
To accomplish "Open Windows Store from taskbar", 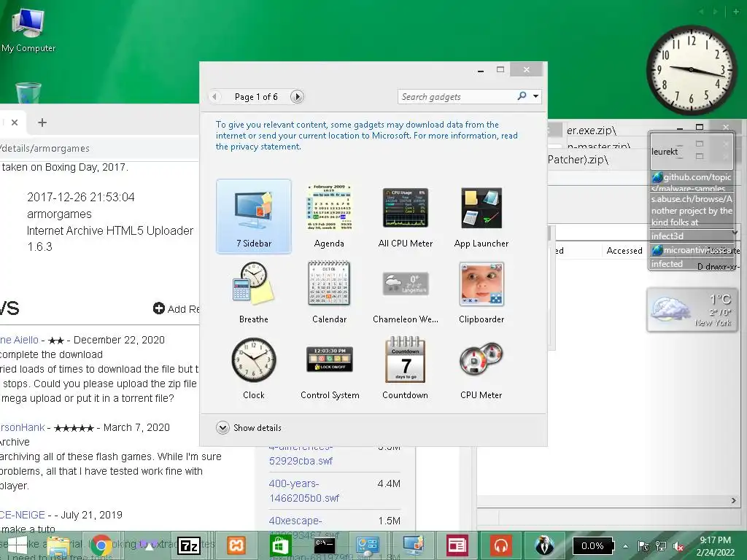I will coord(280,545).
